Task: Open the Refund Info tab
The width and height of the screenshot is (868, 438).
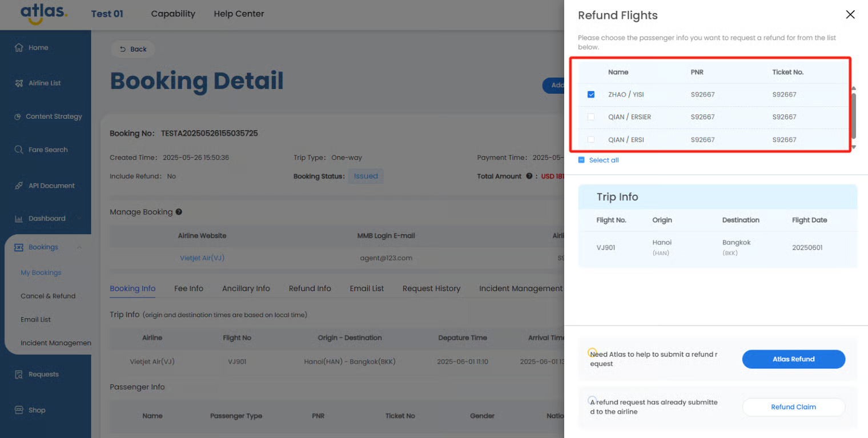Action: (x=310, y=288)
